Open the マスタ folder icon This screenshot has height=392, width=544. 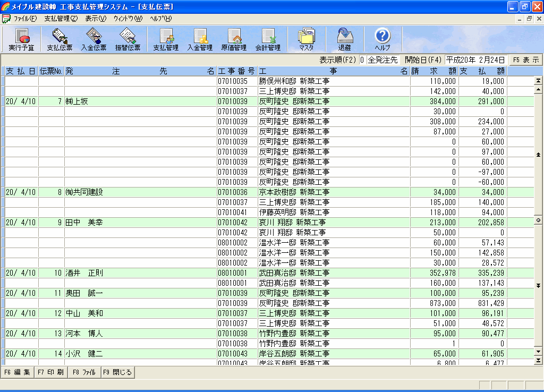306,39
